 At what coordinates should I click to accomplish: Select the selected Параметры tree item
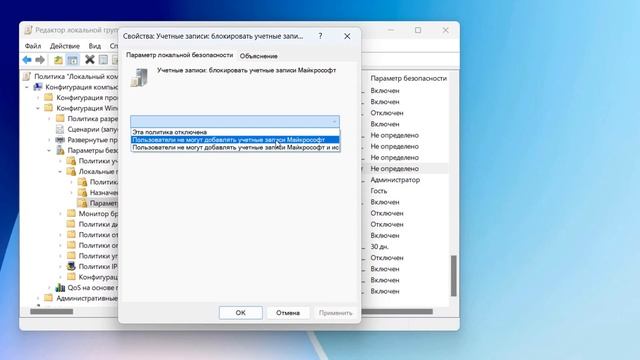(x=104, y=203)
